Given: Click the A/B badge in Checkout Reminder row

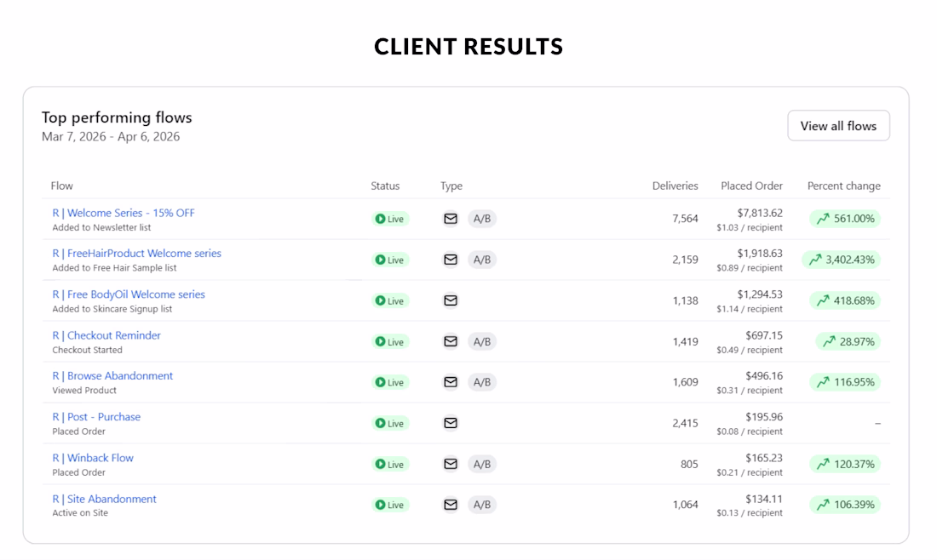Looking at the screenshot, I should pos(482,341).
